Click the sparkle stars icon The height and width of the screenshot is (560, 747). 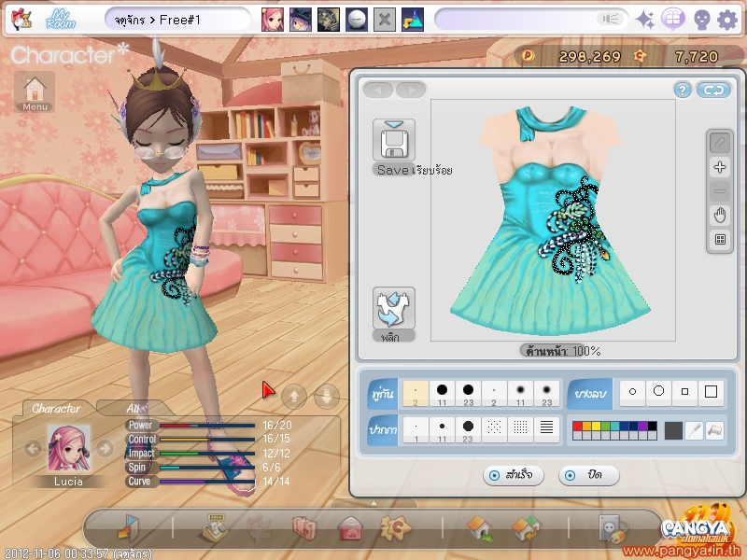[645, 20]
